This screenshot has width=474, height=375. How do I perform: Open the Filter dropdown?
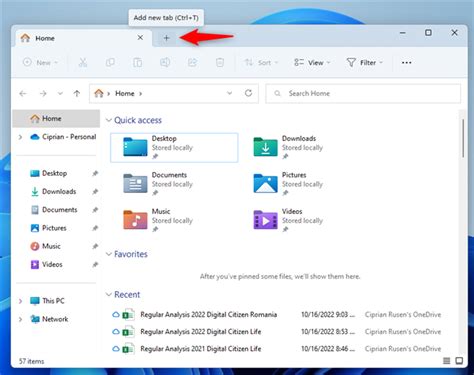[365, 62]
